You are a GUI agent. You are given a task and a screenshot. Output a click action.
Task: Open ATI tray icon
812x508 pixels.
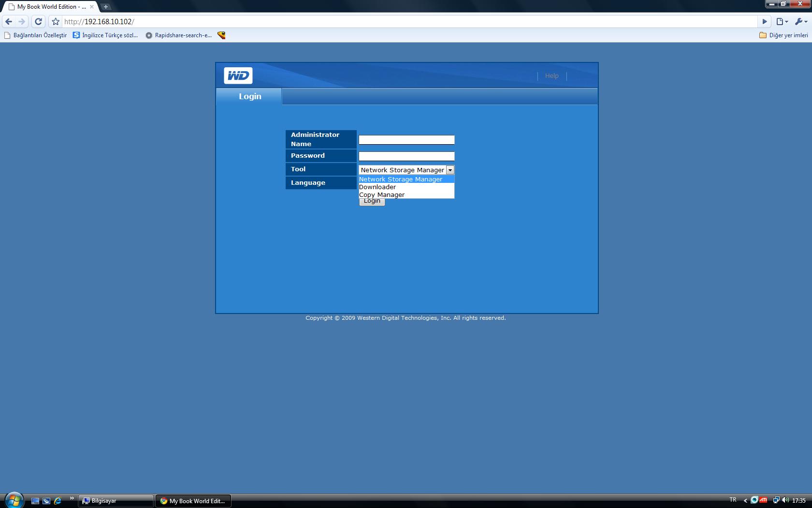coord(763,500)
